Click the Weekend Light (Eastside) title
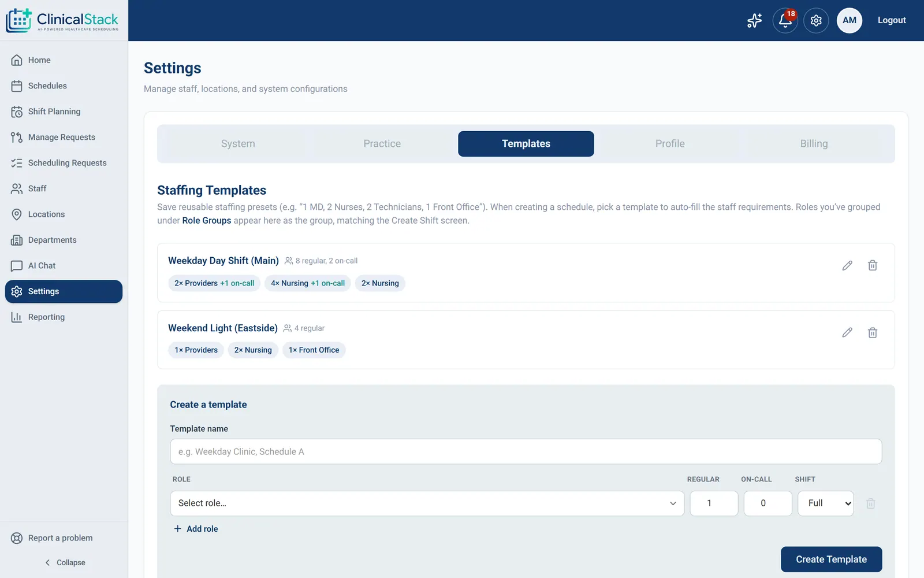 click(223, 328)
